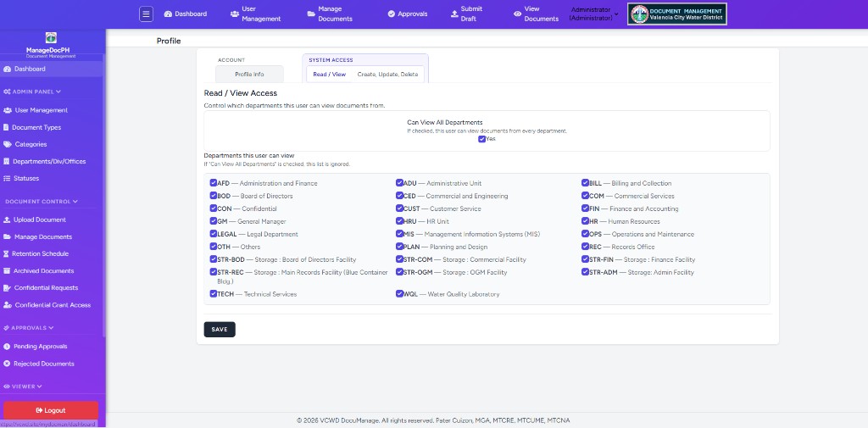Click the Archived Documents box icon
Image resolution: width=868 pixels, height=428 pixels.
pos(7,270)
